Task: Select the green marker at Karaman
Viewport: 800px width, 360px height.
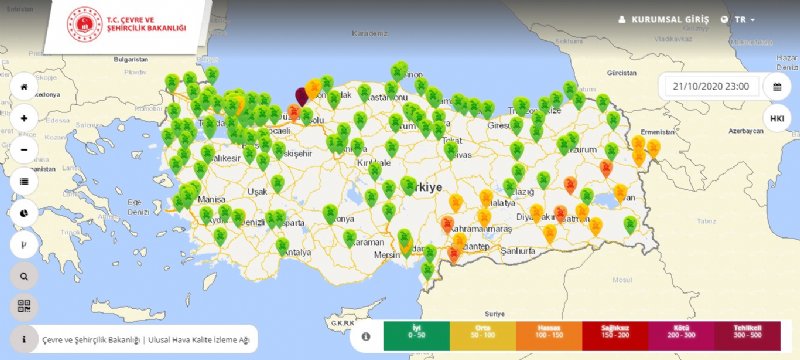Action: (x=349, y=238)
